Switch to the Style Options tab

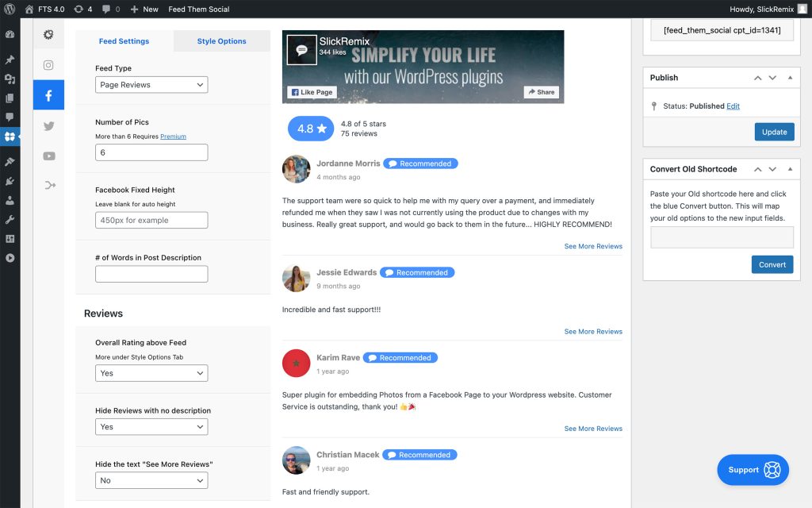click(x=222, y=41)
